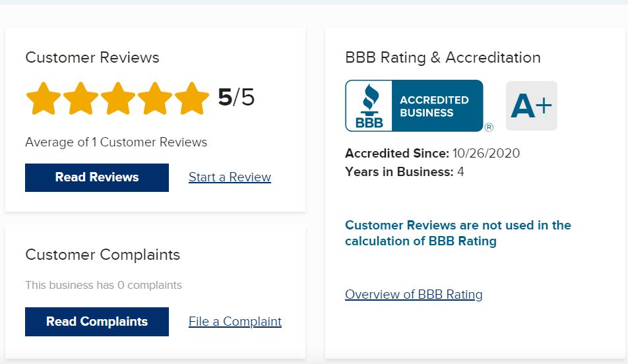Click the Average of 1 Customer Reviews text
The width and height of the screenshot is (628, 364).
pyautogui.click(x=116, y=142)
